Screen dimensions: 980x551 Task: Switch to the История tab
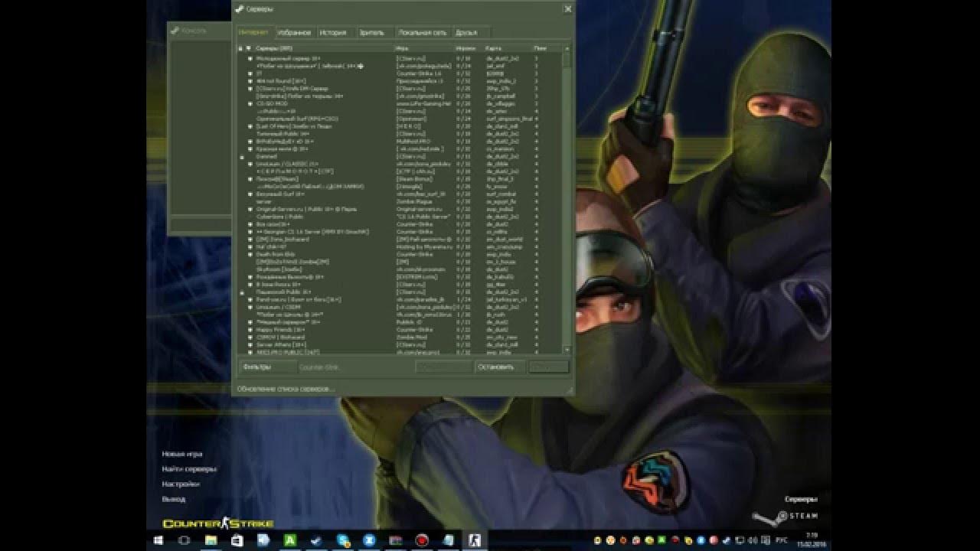pyautogui.click(x=334, y=33)
